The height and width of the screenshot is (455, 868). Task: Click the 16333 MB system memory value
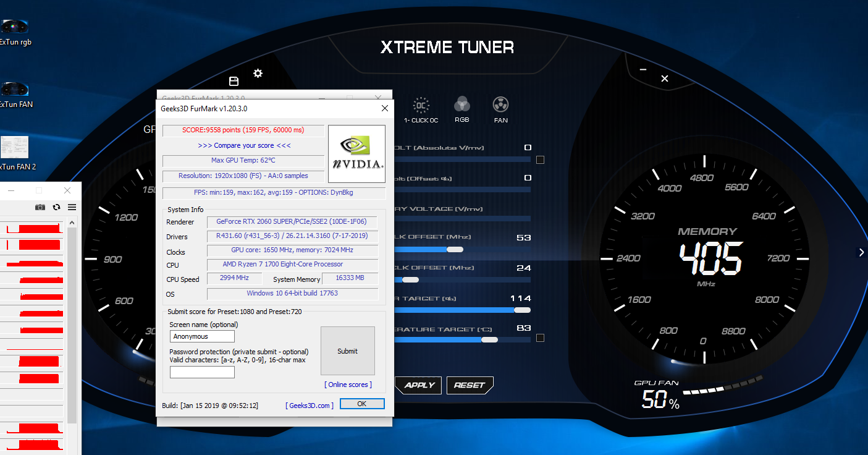350,278
